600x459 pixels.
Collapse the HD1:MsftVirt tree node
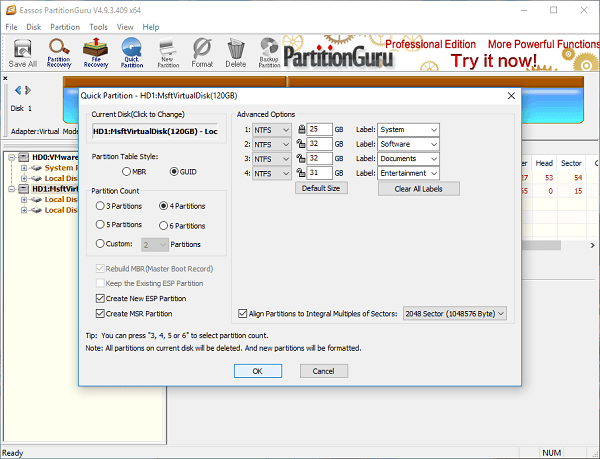point(12,189)
